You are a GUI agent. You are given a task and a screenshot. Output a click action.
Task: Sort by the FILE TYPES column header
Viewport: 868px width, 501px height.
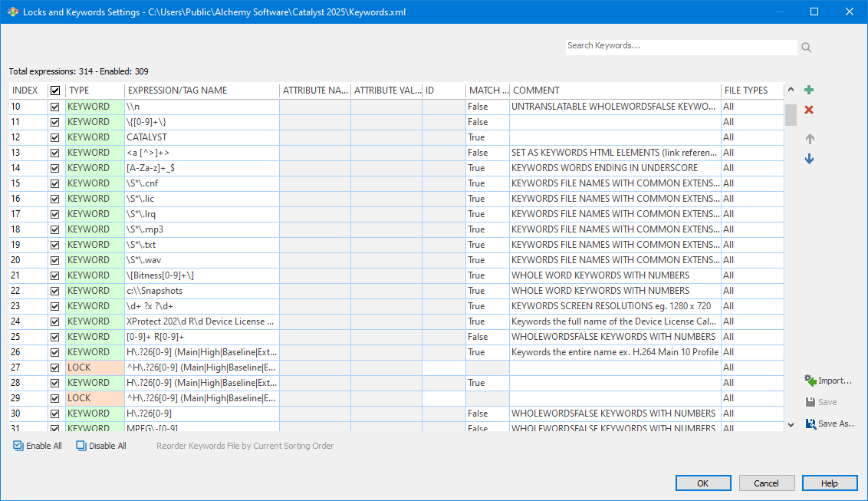tap(746, 91)
